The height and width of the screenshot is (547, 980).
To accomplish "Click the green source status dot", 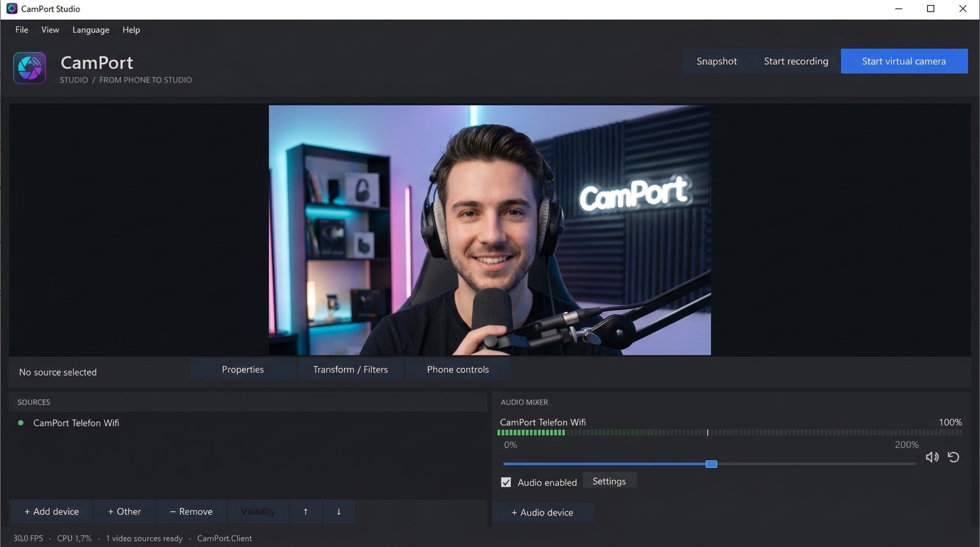I will (21, 423).
